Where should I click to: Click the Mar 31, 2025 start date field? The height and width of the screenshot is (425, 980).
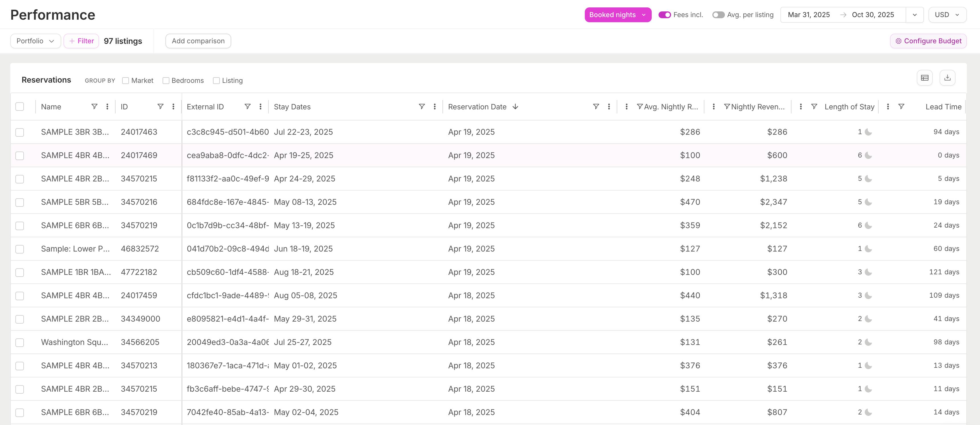point(808,15)
